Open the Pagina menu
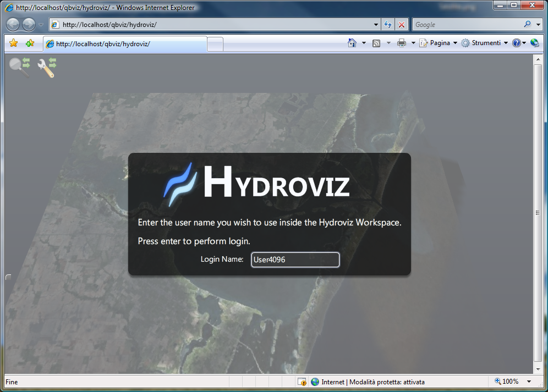The image size is (548, 392). (x=439, y=43)
